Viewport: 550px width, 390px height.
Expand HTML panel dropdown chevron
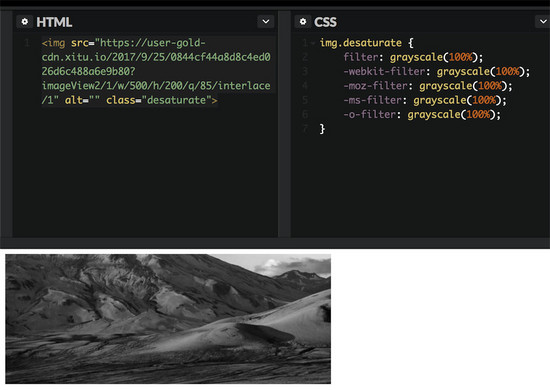point(266,22)
